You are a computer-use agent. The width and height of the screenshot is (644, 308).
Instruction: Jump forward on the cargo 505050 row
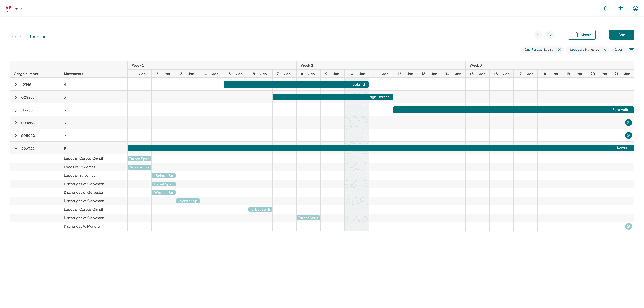pos(628,135)
